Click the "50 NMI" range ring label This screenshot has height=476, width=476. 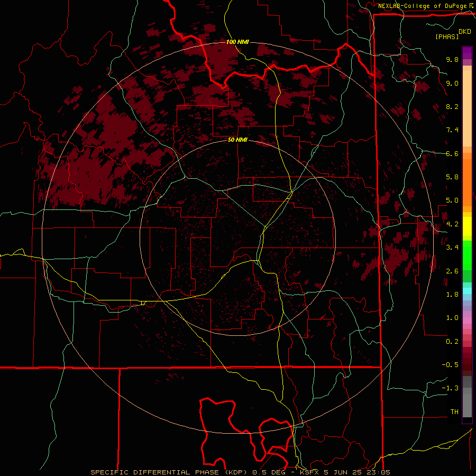[237, 140]
